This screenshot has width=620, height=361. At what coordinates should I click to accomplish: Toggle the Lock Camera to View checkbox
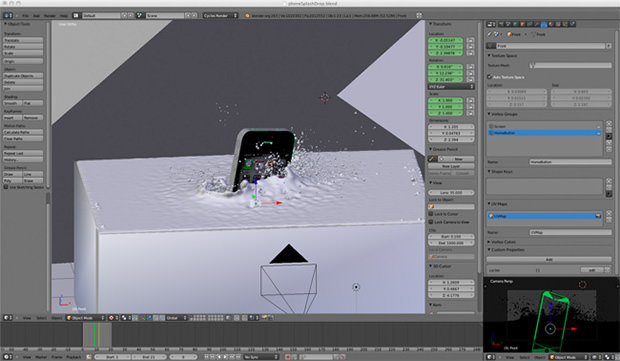click(431, 222)
